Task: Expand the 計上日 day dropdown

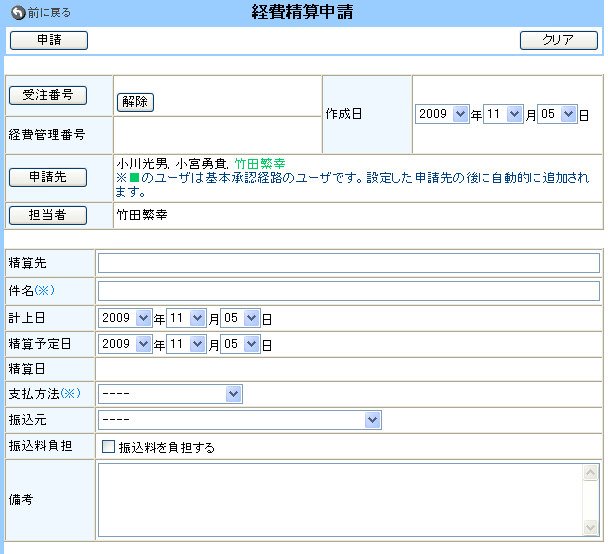Action: [240, 318]
